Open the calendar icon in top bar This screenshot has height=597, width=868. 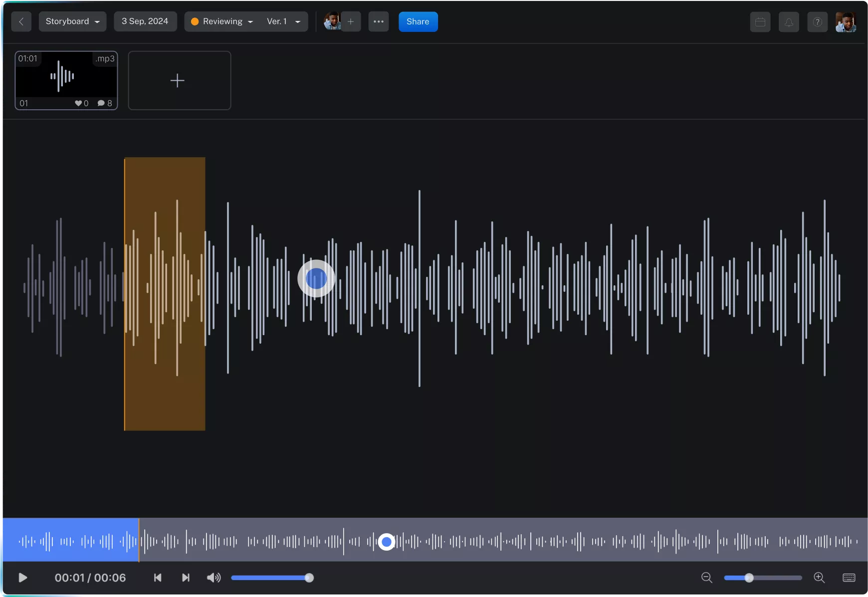pos(760,22)
